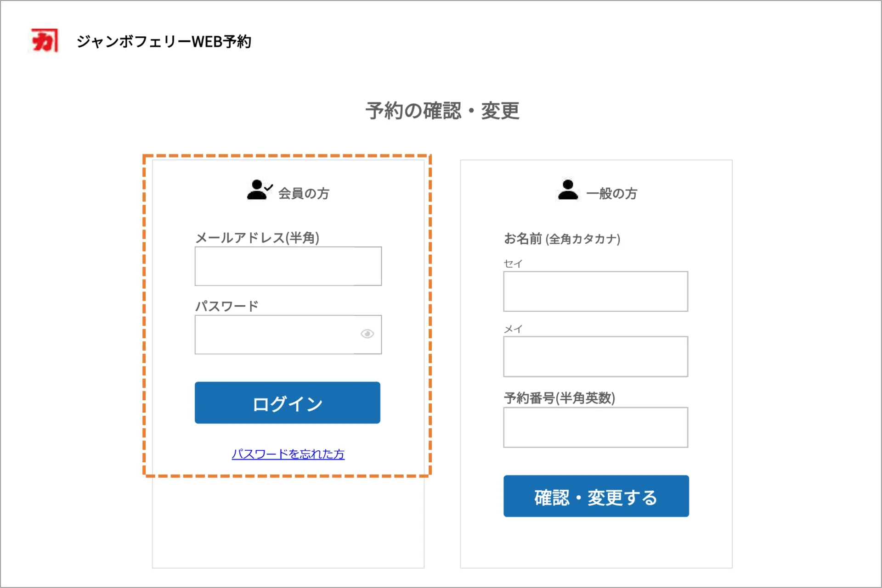
Task: Click the ジャンボフェリーWEB予約 site title
Action: pyautogui.click(x=164, y=42)
